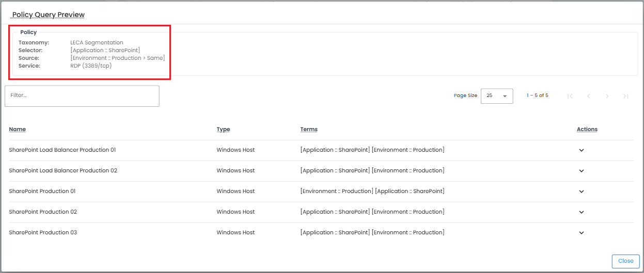Select SharePoint Load Balancer Production 01 row name
The width and height of the screenshot is (644, 273).
pos(62,150)
